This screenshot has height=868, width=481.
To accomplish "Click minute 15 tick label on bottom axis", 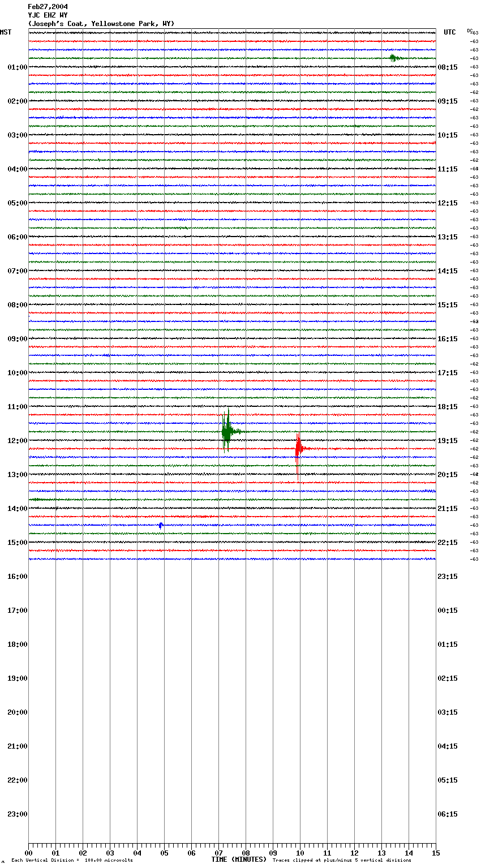I will pos(436,853).
